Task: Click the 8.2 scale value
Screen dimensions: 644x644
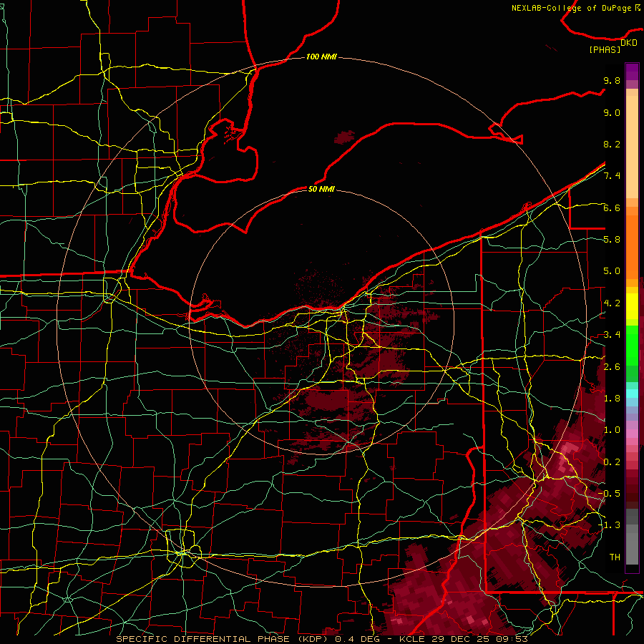Action: (612, 144)
